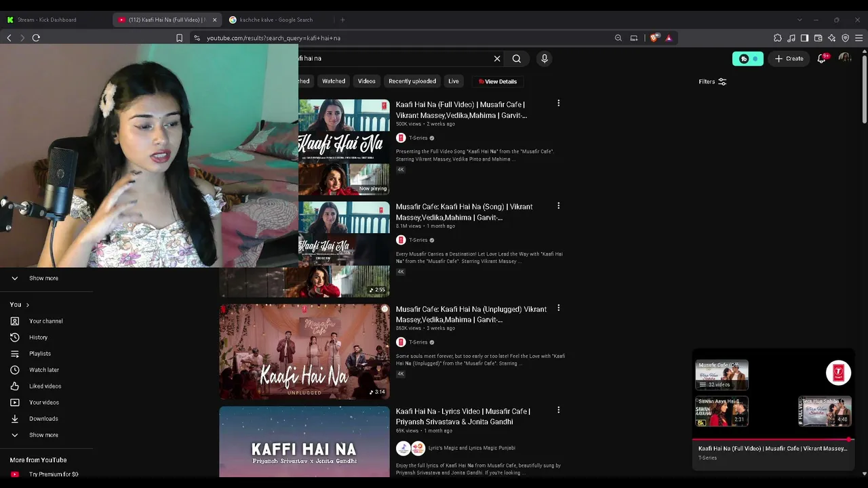Seek on the miniplayer red progress bar
The width and height of the screenshot is (868, 488).
[x=772, y=440]
